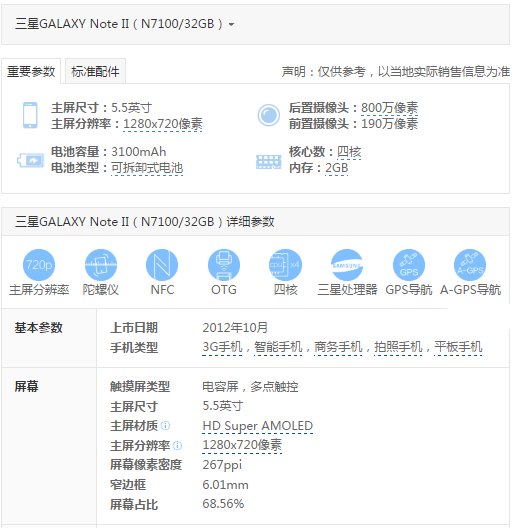This screenshot has width=512, height=528.
Task: Open the 可拆卸式电池 battery type link
Action: [147, 168]
